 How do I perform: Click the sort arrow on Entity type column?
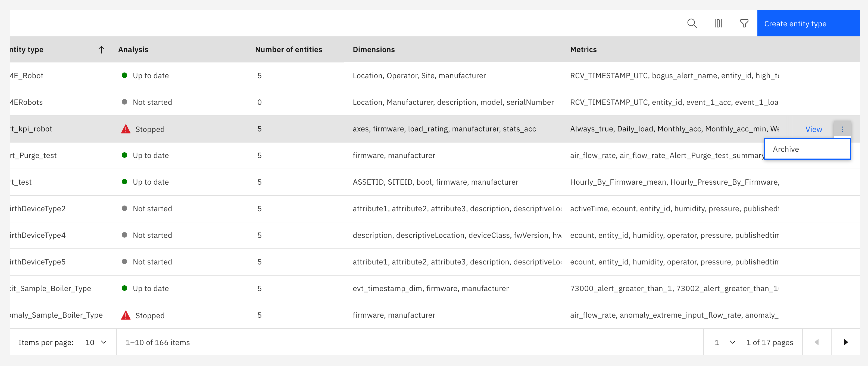(x=101, y=49)
